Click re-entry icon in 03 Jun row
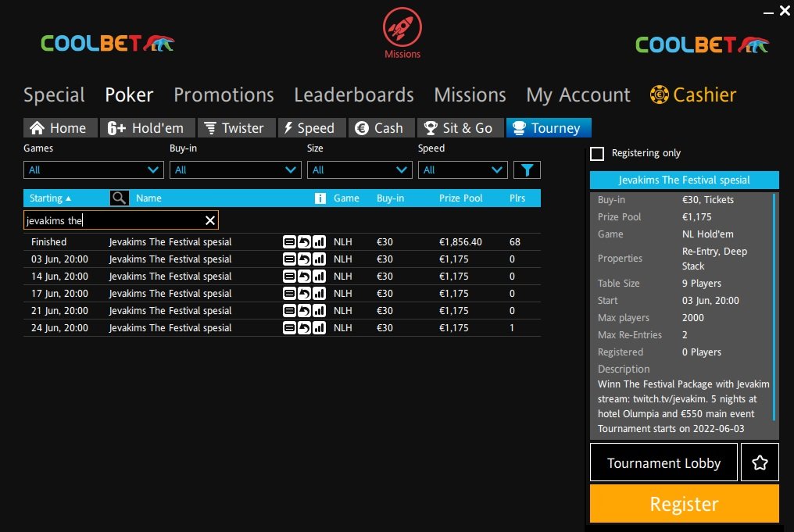Viewport: 794px width, 532px height. point(304,259)
